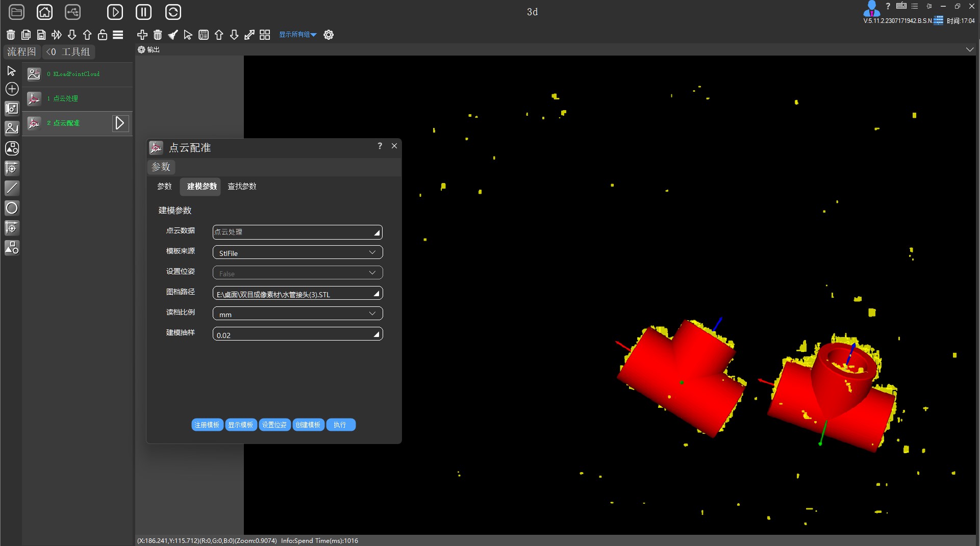
Task: Paste flow step with clipboard-arrow icon
Action: (41, 35)
